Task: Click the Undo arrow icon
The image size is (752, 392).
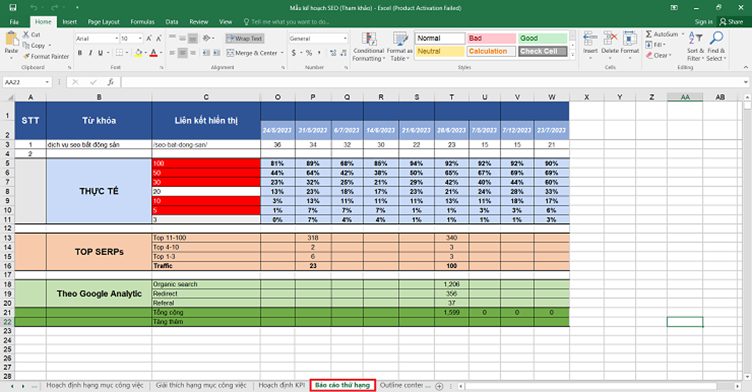Action: pyautogui.click(x=34, y=8)
